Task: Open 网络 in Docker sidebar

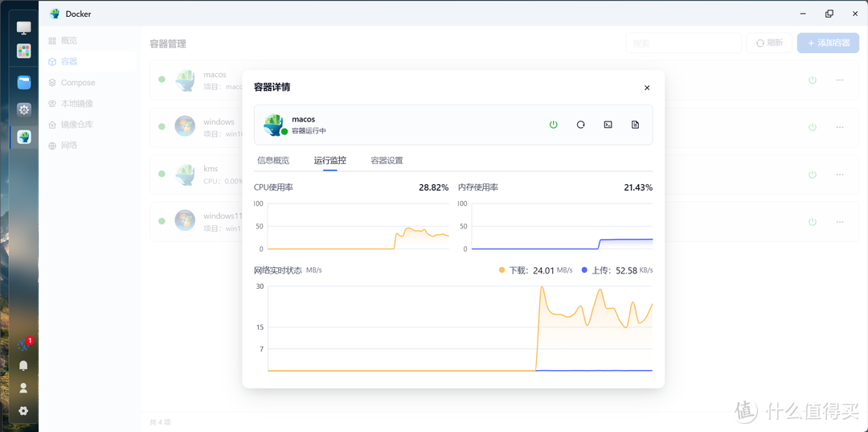Action: (x=89, y=146)
